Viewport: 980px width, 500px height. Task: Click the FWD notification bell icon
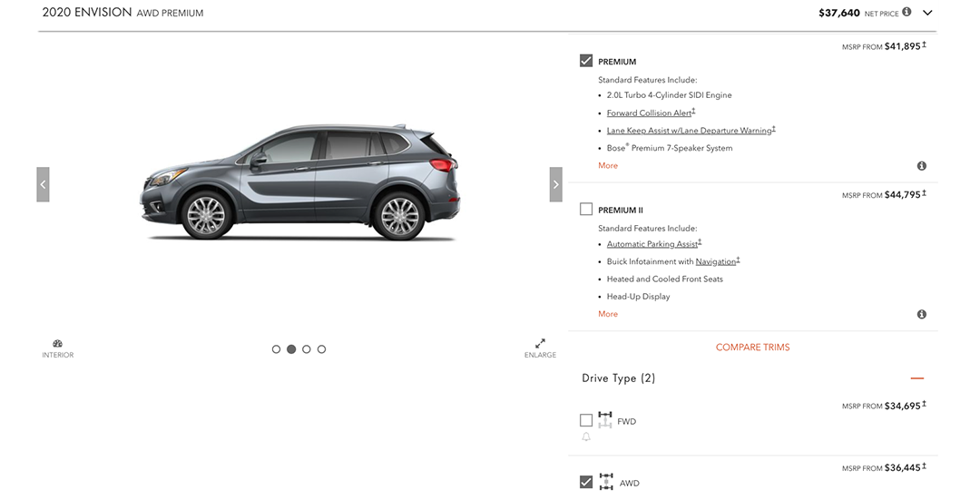[x=586, y=437]
